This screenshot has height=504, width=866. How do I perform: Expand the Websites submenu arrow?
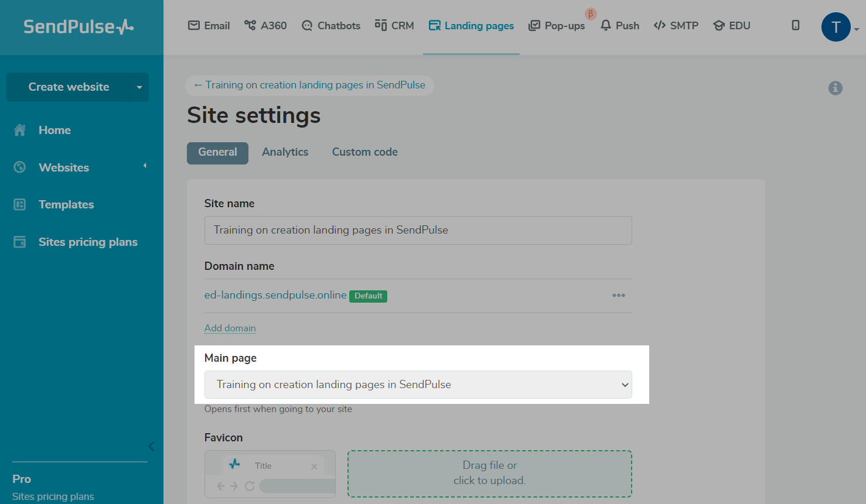coord(145,166)
